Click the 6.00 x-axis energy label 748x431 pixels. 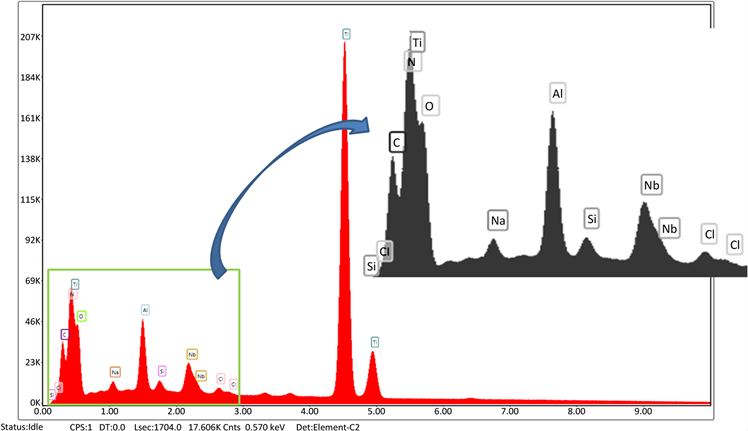pyautogui.click(x=443, y=411)
